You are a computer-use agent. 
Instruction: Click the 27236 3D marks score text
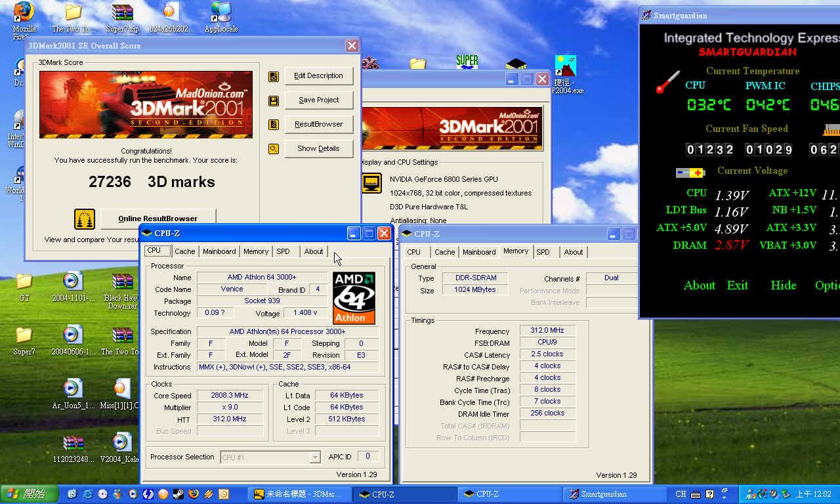[x=152, y=182]
